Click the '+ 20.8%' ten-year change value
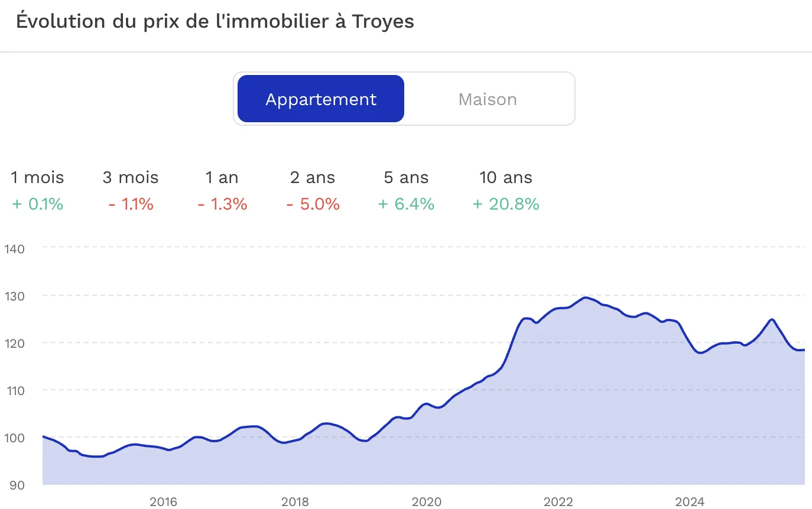Viewport: 812px width, 509px height. pos(505,204)
